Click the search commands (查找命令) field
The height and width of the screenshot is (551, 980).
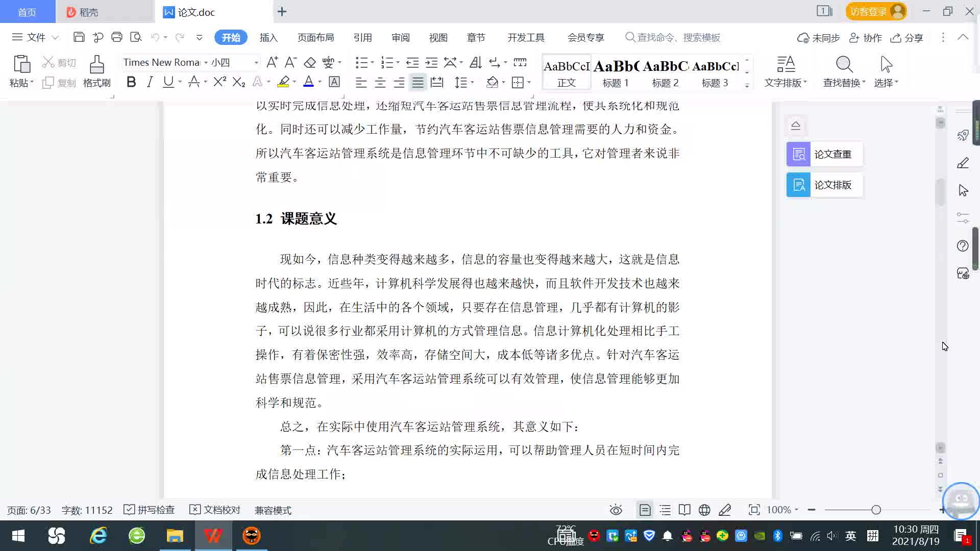[x=678, y=37]
